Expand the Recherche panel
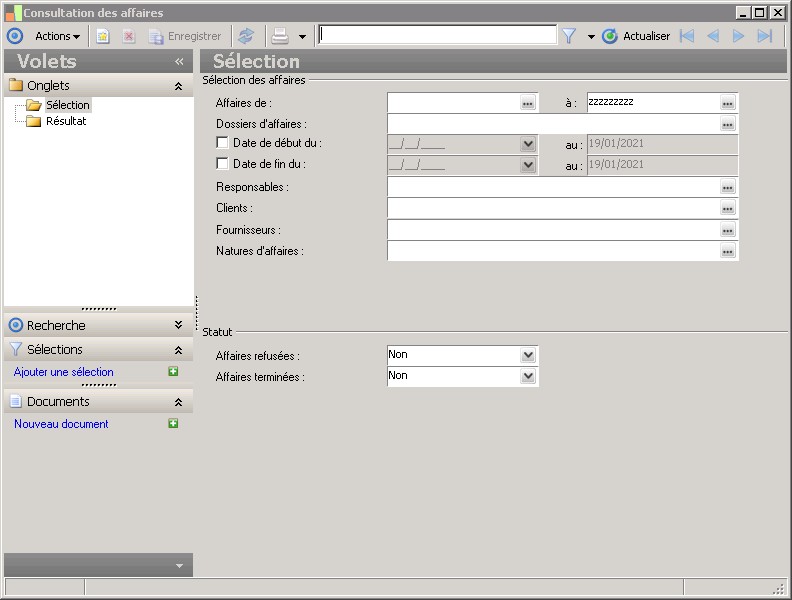The image size is (792, 600). [178, 325]
